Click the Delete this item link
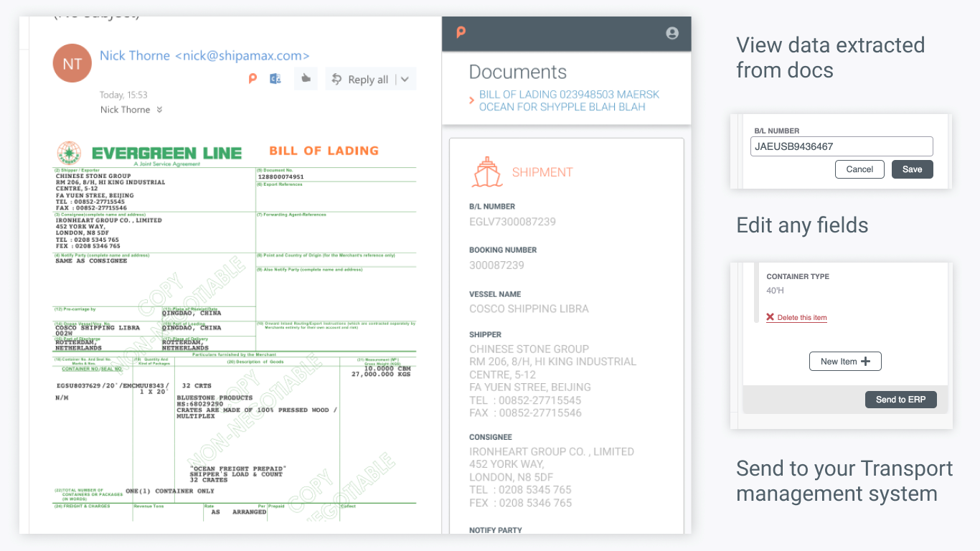 pos(802,318)
